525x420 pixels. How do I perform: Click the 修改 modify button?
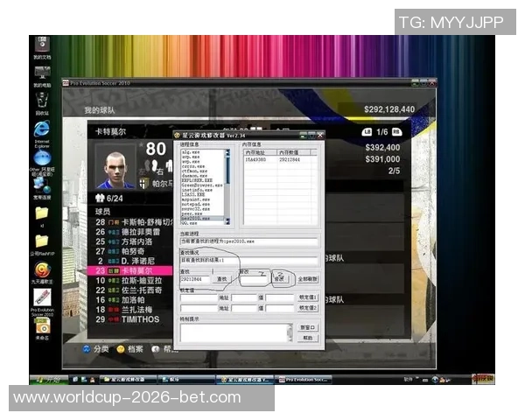[279, 278]
